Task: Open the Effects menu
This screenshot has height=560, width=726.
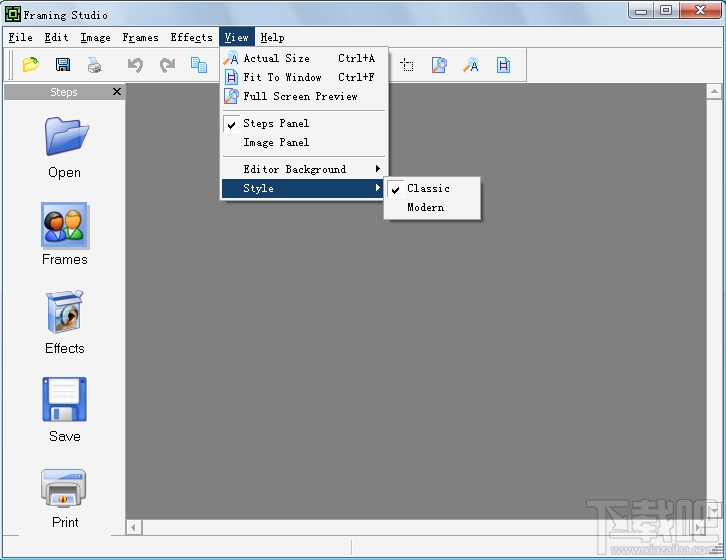Action: click(192, 38)
